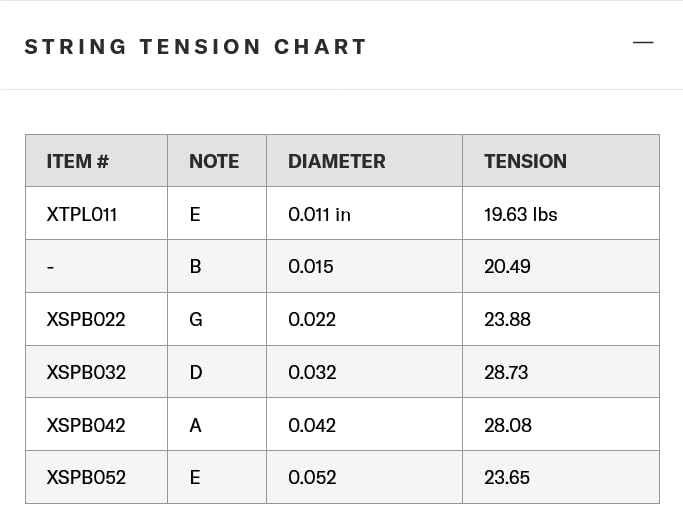Click the NOTE column header
The image size is (683, 523).
214,161
